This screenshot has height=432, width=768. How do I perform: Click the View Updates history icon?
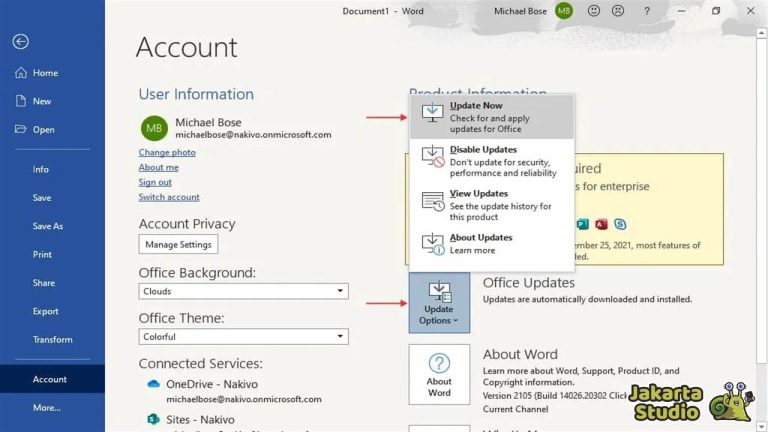[432, 201]
